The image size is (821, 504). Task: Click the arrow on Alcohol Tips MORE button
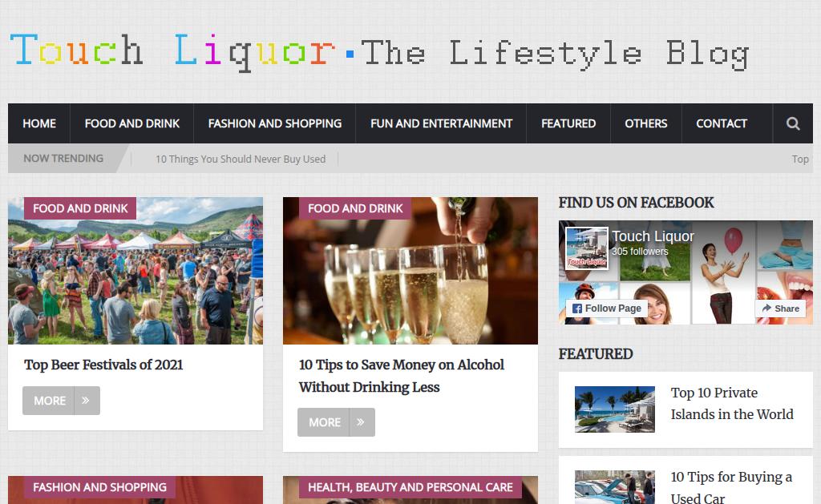[362, 422]
